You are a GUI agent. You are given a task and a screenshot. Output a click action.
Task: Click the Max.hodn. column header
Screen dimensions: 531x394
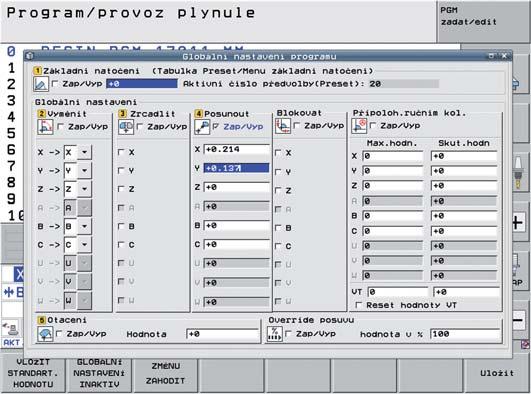click(x=392, y=143)
